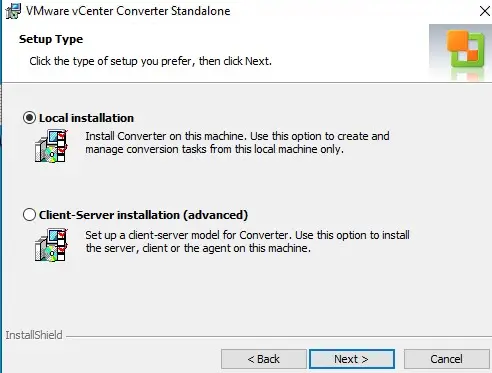The image size is (492, 373).
Task: Click the 'VMware vCenter Converter Standalone' window title
Action: pos(128,11)
